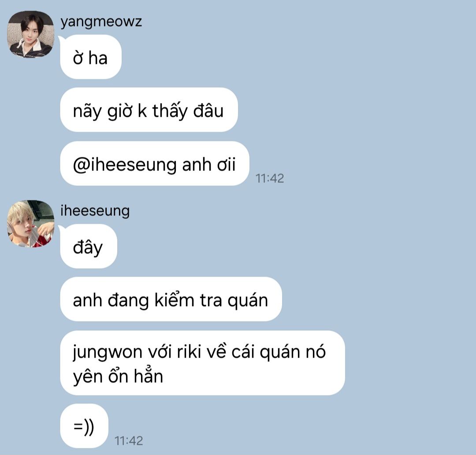Select the '=))' emoticon message bubble
This screenshot has width=476, height=455.
pyautogui.click(x=84, y=426)
